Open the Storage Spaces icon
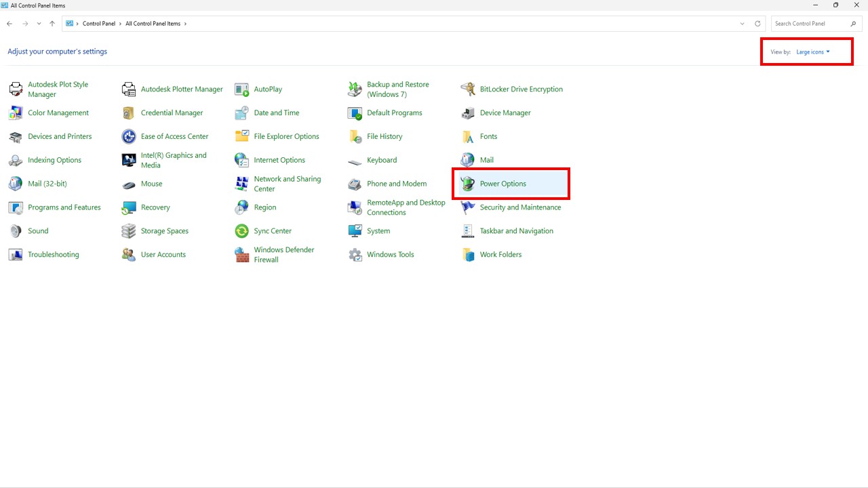This screenshot has height=488, width=868. pyautogui.click(x=129, y=231)
